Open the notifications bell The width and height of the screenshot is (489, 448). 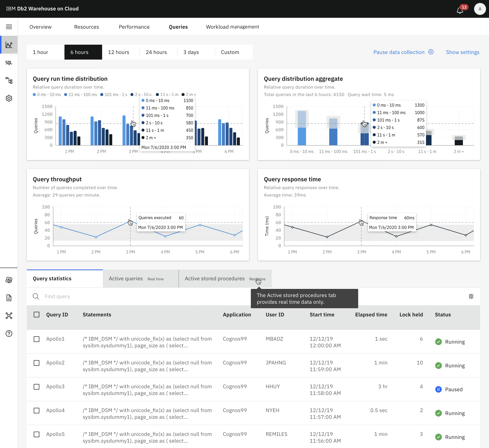coord(460,10)
